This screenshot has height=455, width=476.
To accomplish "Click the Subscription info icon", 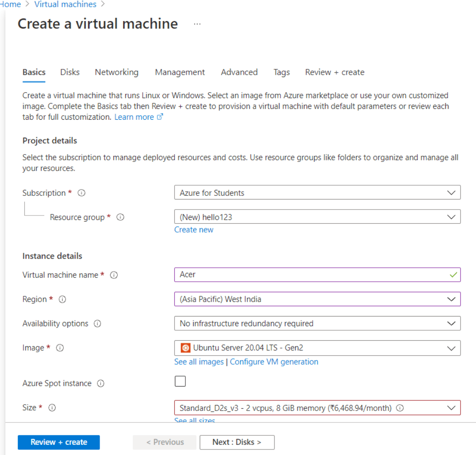I will pos(82,193).
